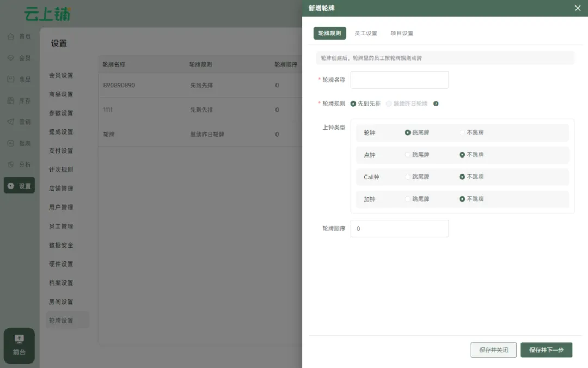
Task: Click the 保存并下一步 button
Action: (546, 350)
